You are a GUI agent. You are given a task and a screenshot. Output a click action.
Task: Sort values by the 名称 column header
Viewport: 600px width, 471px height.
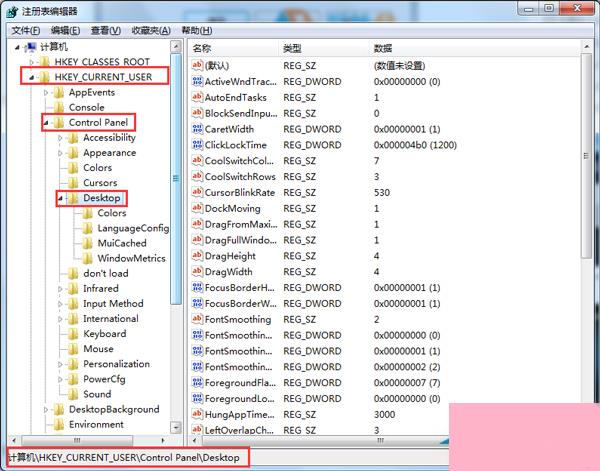point(235,48)
